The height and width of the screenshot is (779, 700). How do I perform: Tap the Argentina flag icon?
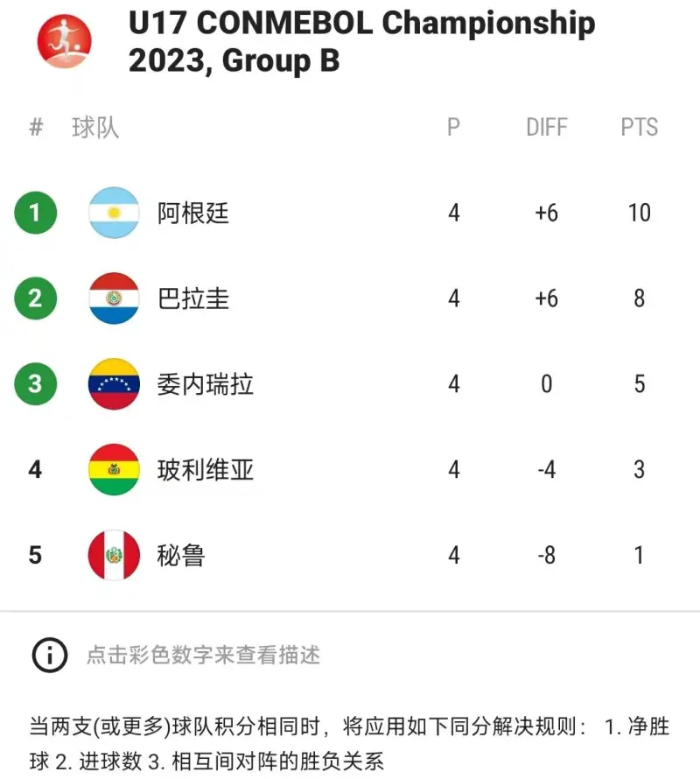pos(114,213)
